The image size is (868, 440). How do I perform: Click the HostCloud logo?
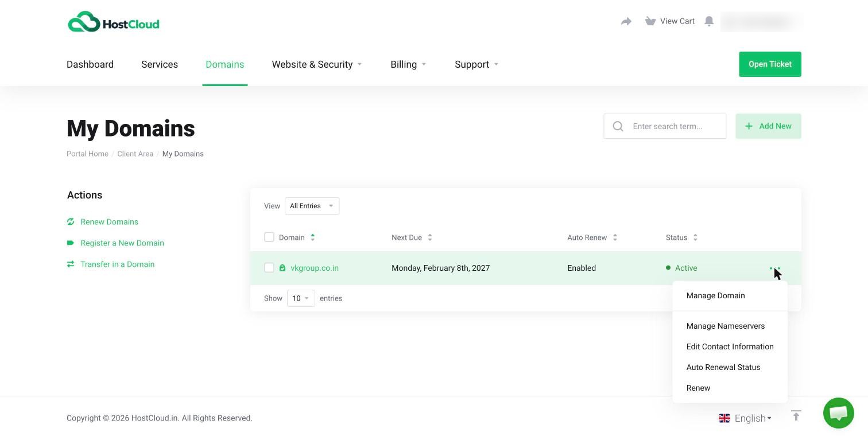(114, 22)
